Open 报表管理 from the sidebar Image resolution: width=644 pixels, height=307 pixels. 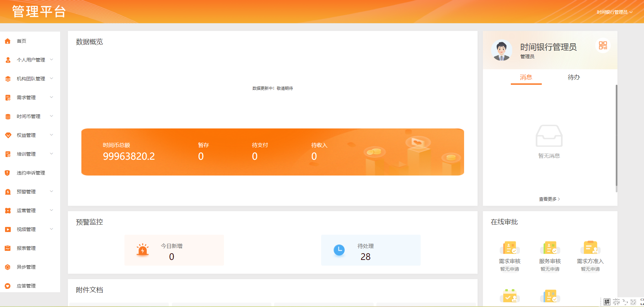pos(26,248)
